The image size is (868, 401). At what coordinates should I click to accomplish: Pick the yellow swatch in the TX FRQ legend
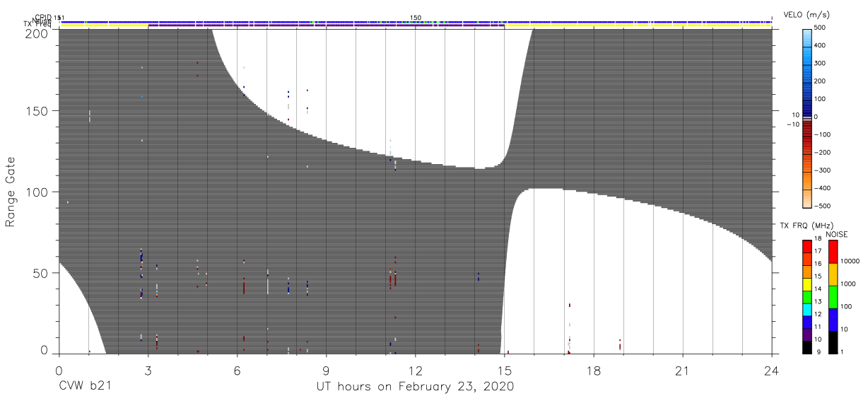tap(807, 284)
